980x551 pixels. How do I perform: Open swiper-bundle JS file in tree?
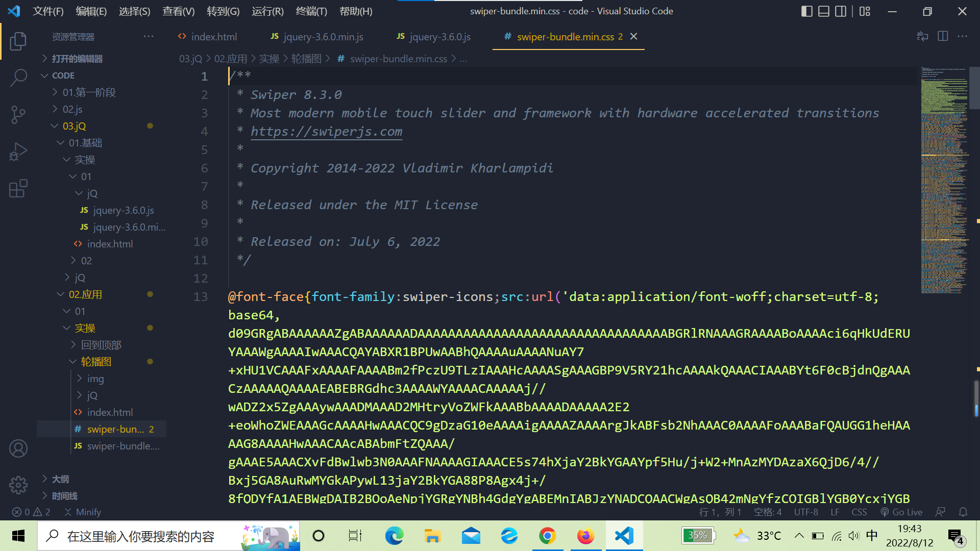tap(123, 446)
